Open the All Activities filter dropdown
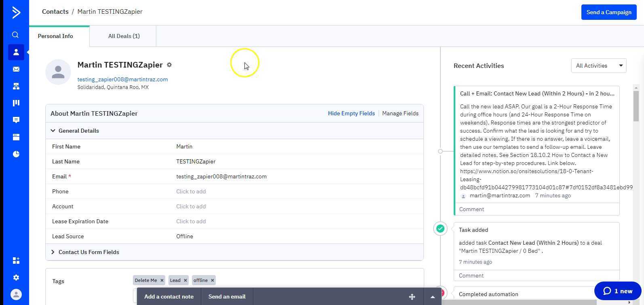Viewport: 644px width, 305px height. click(x=598, y=66)
